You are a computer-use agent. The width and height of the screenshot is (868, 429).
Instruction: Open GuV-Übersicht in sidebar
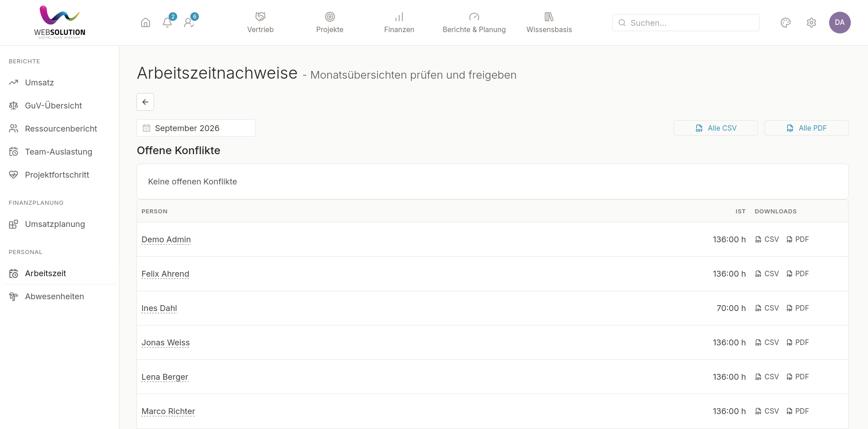pyautogui.click(x=59, y=106)
